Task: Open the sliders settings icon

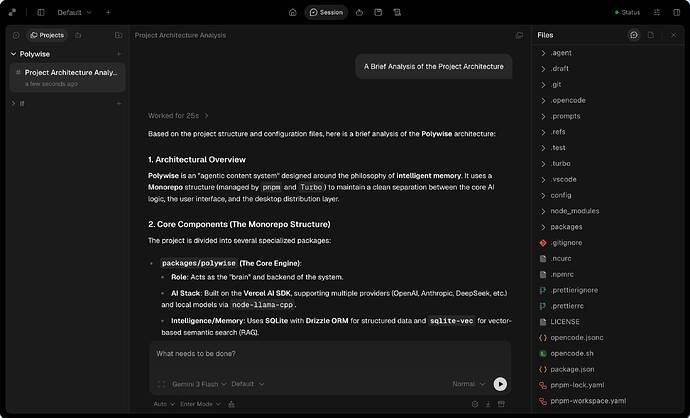Action: [657, 12]
